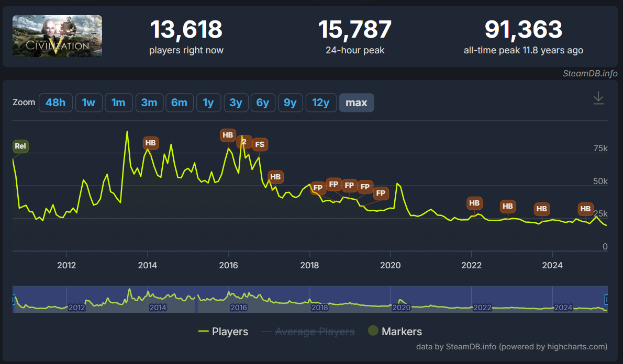The height and width of the screenshot is (364, 623).
Task: Click the Rel release marker
Action: tap(20, 146)
